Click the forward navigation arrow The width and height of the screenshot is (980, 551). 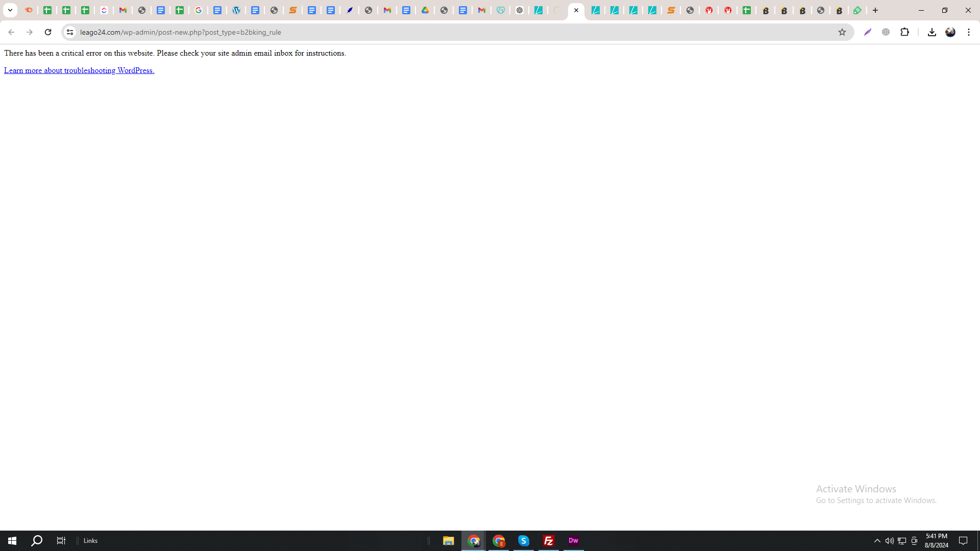tap(29, 32)
